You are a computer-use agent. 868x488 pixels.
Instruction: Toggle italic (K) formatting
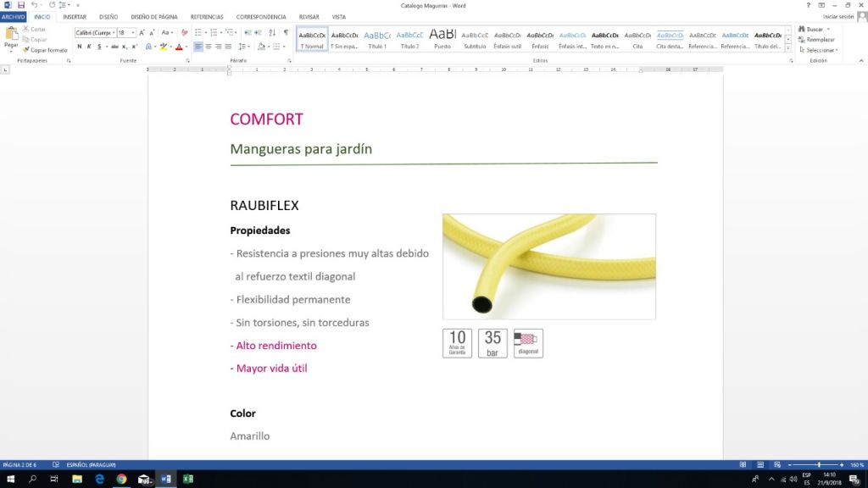point(89,47)
